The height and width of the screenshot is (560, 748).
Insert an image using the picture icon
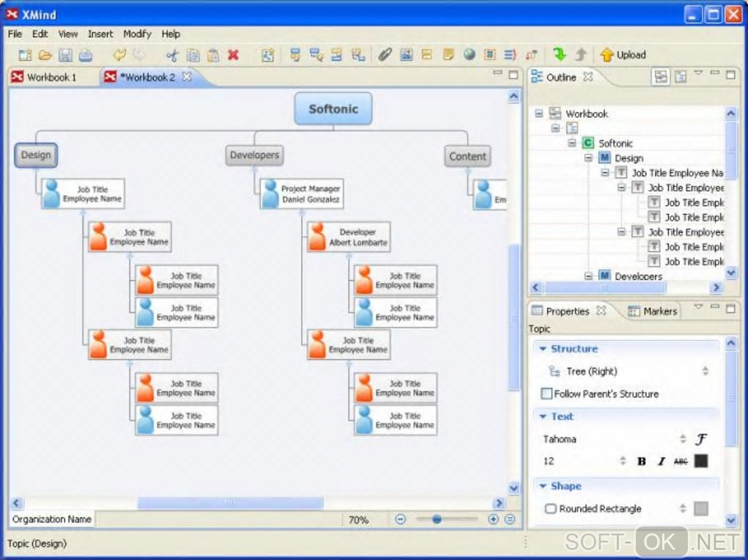[x=406, y=55]
